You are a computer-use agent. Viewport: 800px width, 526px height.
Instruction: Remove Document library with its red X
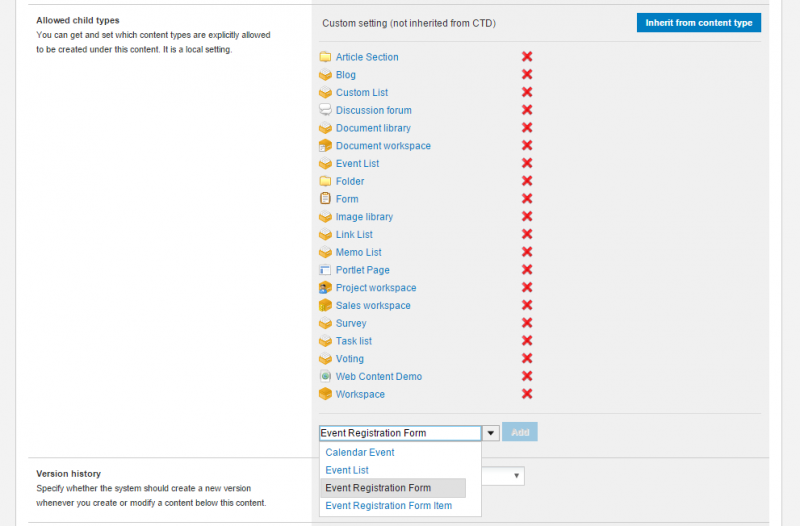click(527, 128)
